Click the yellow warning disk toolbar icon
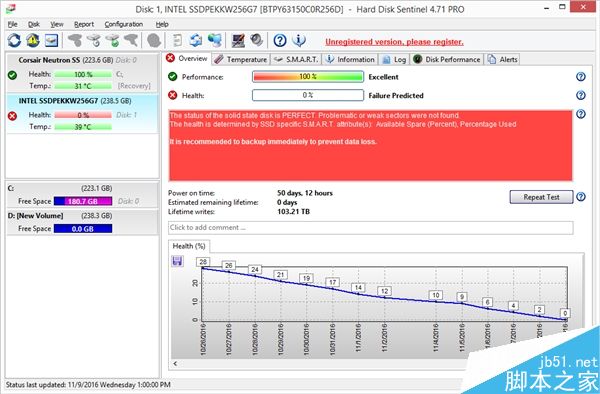The image size is (600, 394). coord(33,40)
